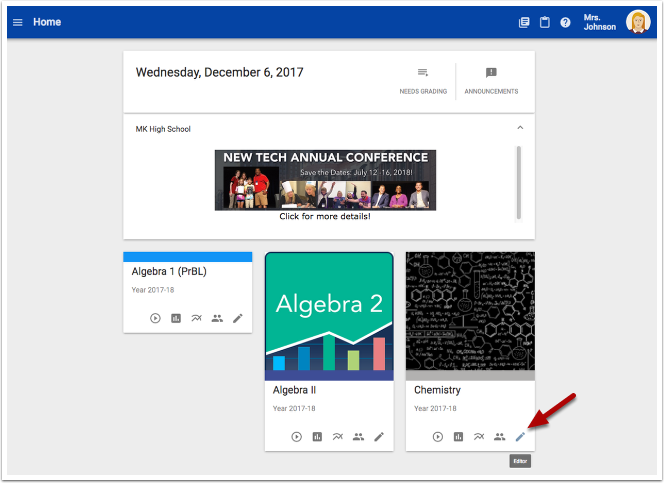Open the Chemistry course title
Image resolution: width=664 pixels, height=483 pixels.
click(x=437, y=390)
